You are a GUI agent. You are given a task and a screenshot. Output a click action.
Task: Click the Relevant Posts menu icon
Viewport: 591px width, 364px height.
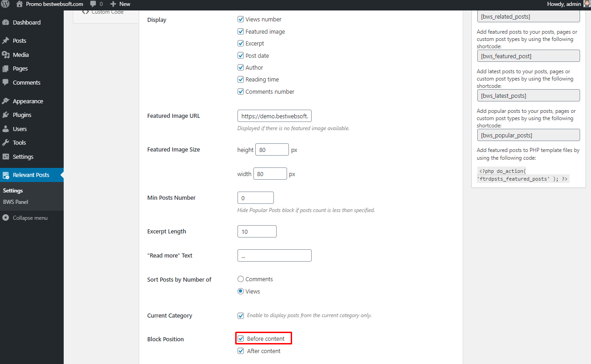click(5, 175)
